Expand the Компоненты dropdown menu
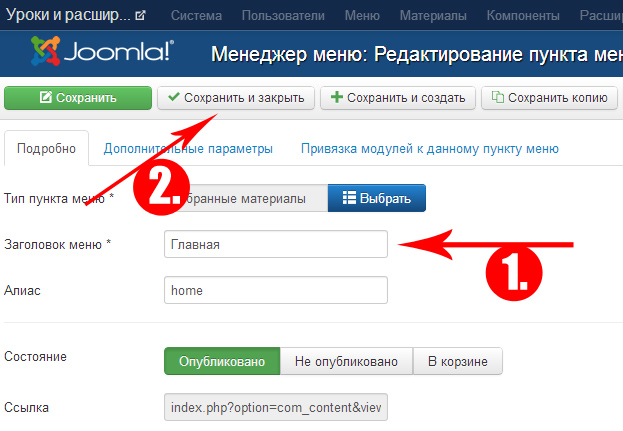The image size is (623, 431). (x=525, y=16)
